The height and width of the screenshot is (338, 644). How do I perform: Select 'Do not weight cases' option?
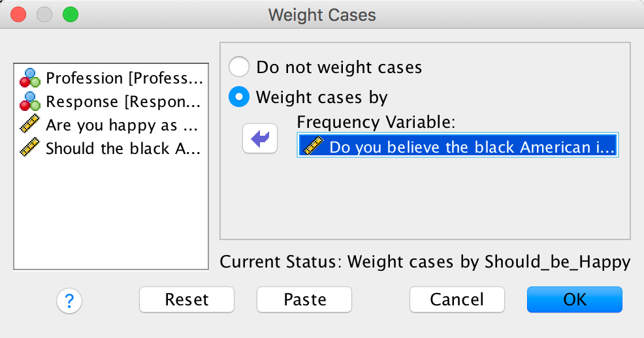(x=239, y=67)
